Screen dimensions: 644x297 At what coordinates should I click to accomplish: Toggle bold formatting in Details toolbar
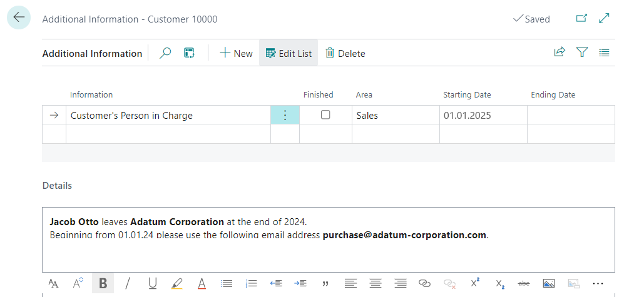pos(103,283)
